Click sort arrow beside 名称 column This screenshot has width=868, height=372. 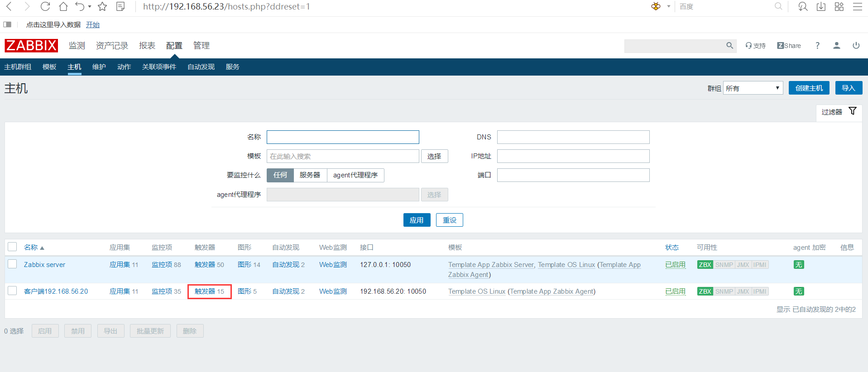tap(42, 248)
